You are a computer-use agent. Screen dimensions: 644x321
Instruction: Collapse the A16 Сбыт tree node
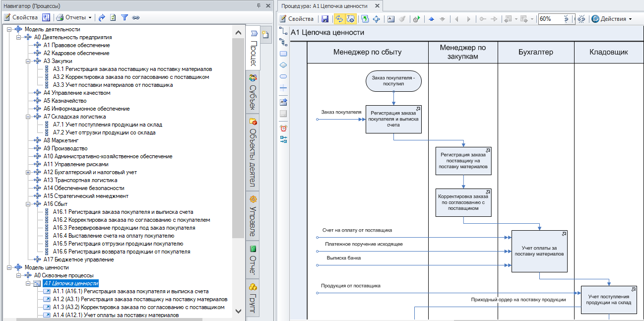pyautogui.click(x=28, y=204)
